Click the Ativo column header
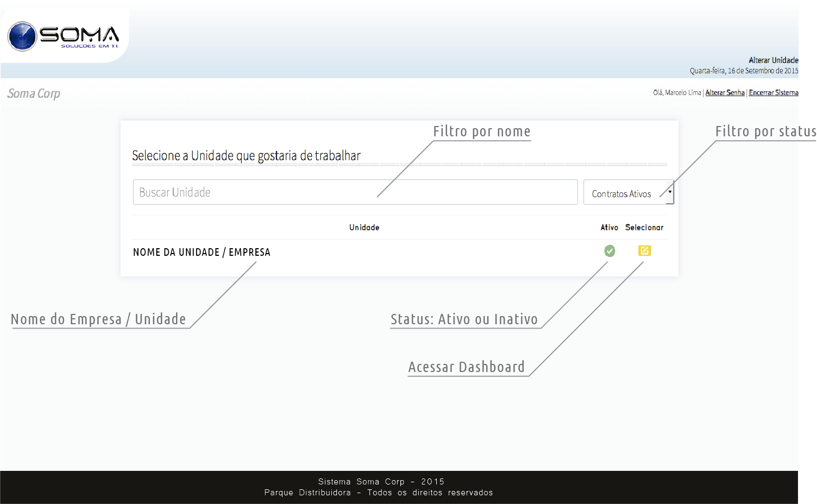 tap(609, 228)
